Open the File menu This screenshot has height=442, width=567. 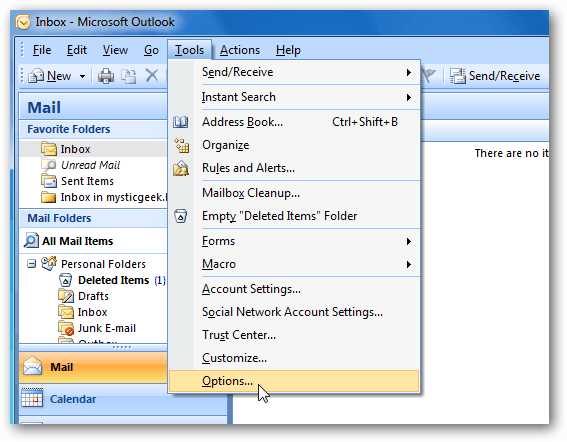tap(42, 50)
